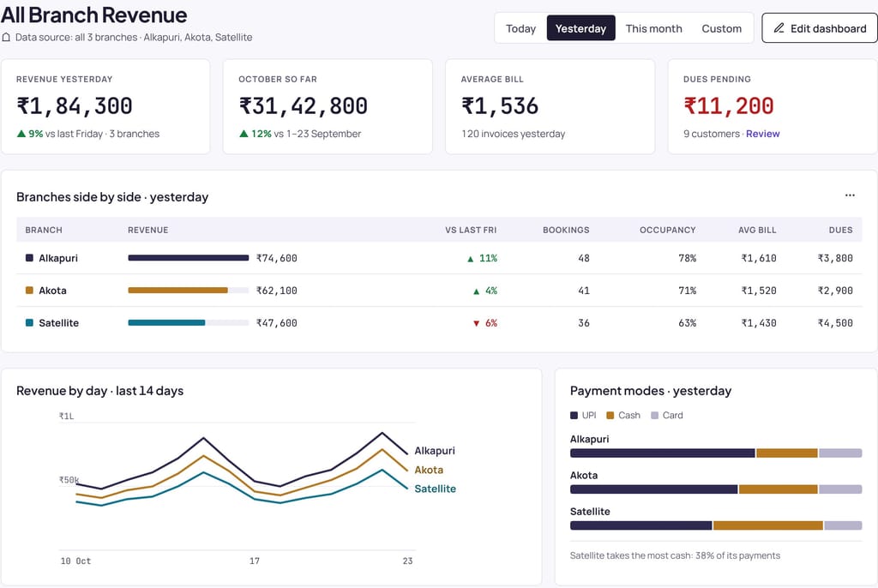Sort by the Dues column header

coord(840,231)
